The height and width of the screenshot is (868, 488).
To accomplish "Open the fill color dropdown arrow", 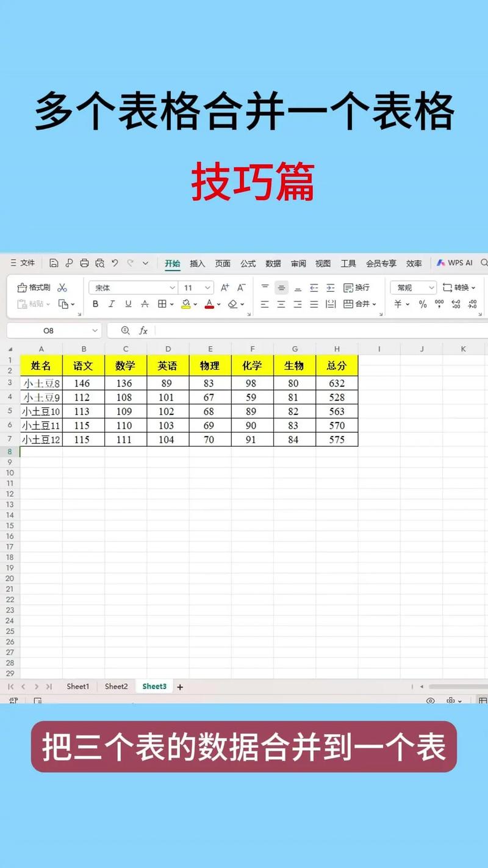I will pos(195,303).
